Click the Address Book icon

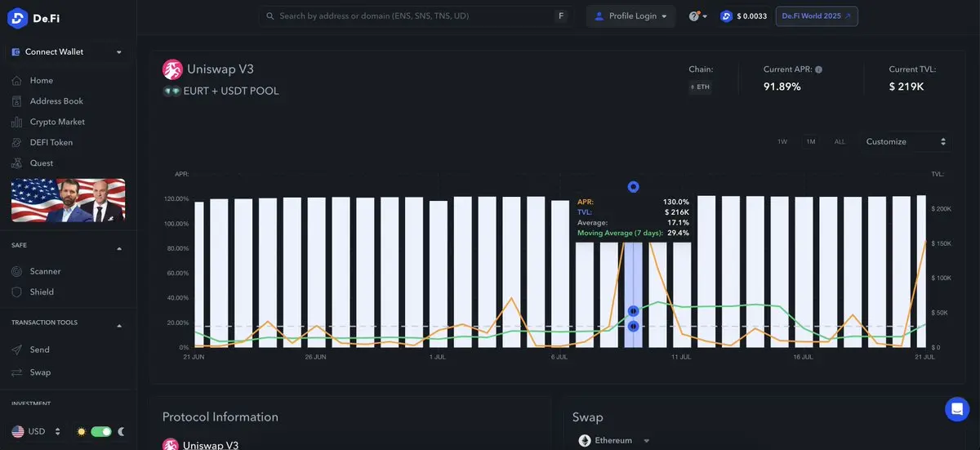[x=16, y=101]
